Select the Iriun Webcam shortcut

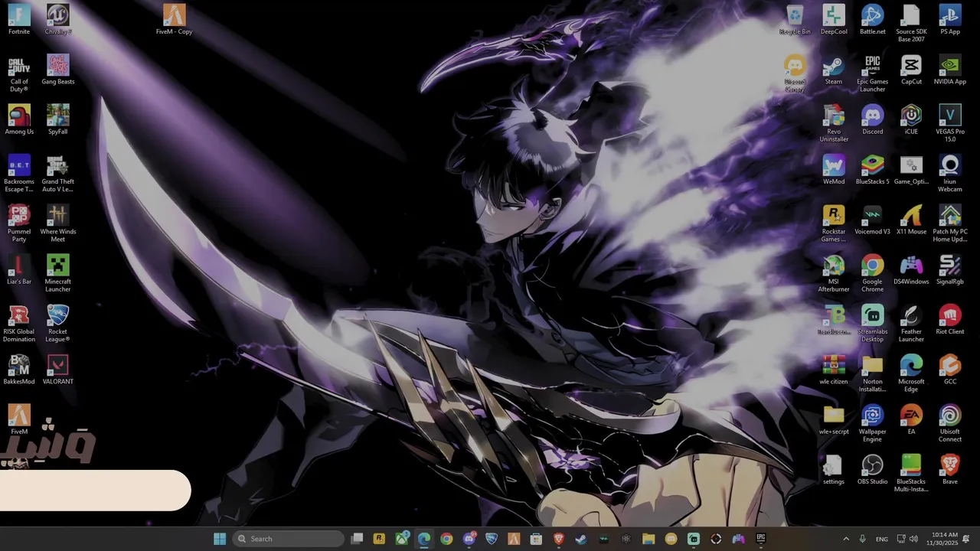(950, 174)
